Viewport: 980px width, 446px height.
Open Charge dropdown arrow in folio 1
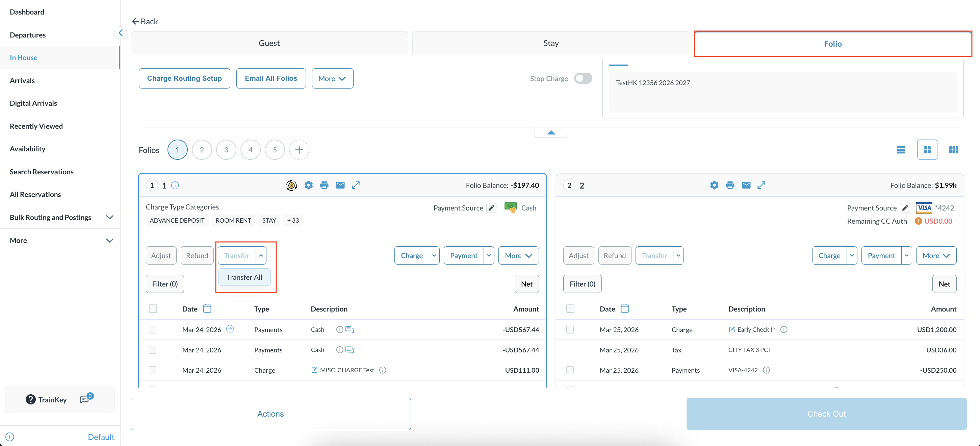click(x=434, y=255)
